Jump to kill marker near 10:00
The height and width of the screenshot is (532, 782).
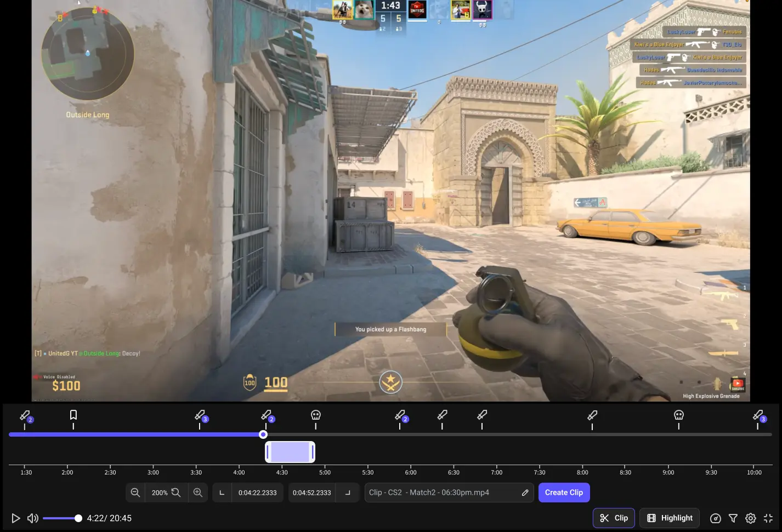[x=758, y=416]
